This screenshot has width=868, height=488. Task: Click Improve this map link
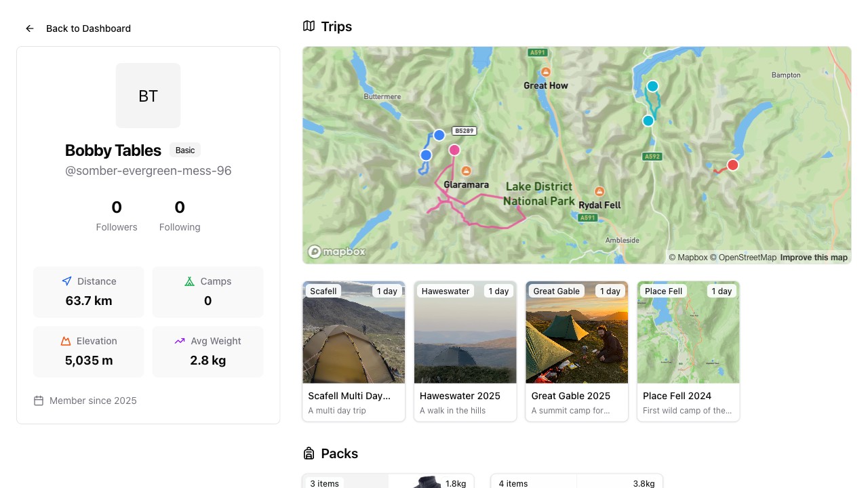pos(814,258)
